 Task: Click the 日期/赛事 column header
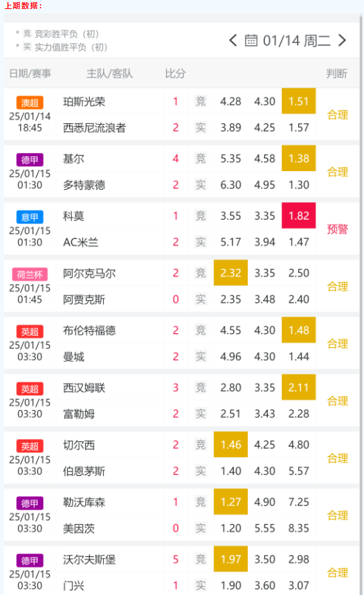click(x=30, y=73)
